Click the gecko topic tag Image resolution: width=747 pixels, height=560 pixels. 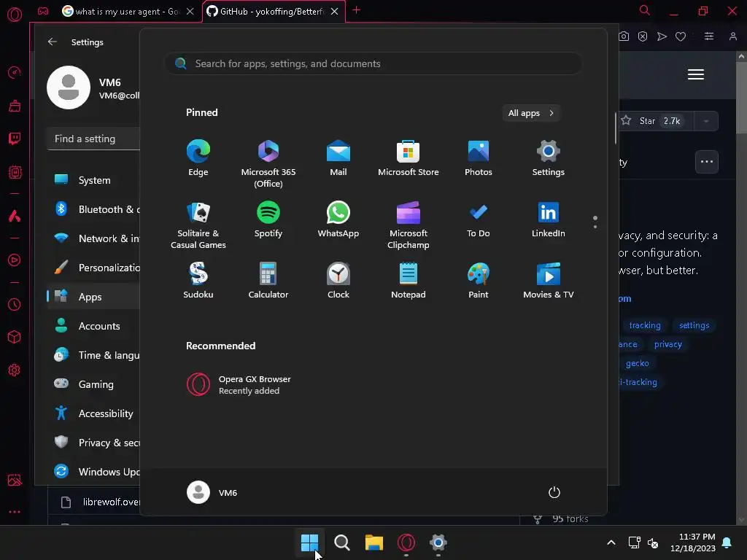(638, 363)
